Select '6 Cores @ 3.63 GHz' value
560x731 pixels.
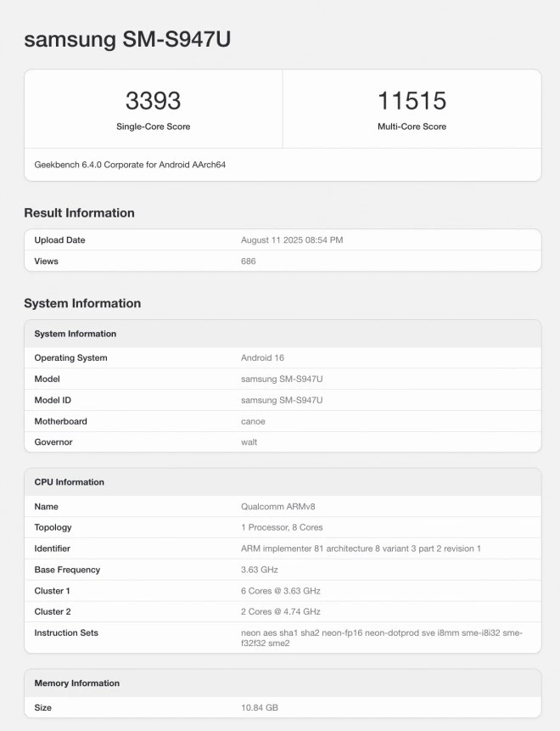click(x=281, y=591)
